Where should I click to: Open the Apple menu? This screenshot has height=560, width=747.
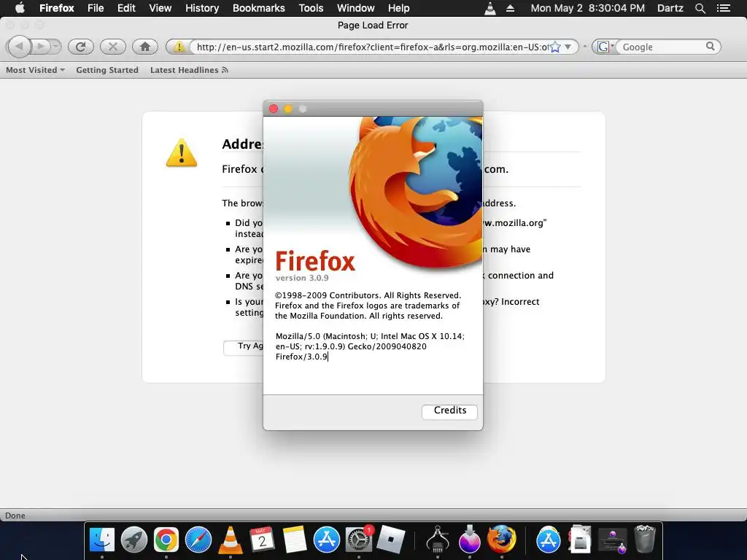(20, 8)
